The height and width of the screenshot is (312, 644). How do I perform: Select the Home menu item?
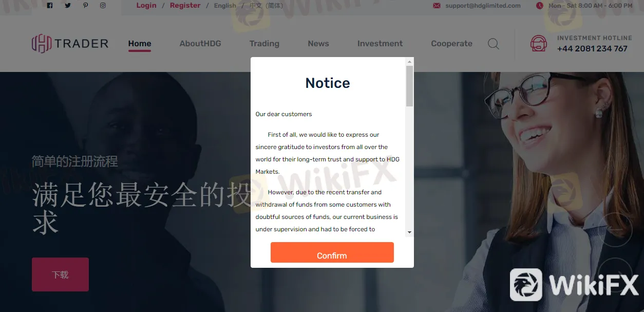(x=140, y=44)
